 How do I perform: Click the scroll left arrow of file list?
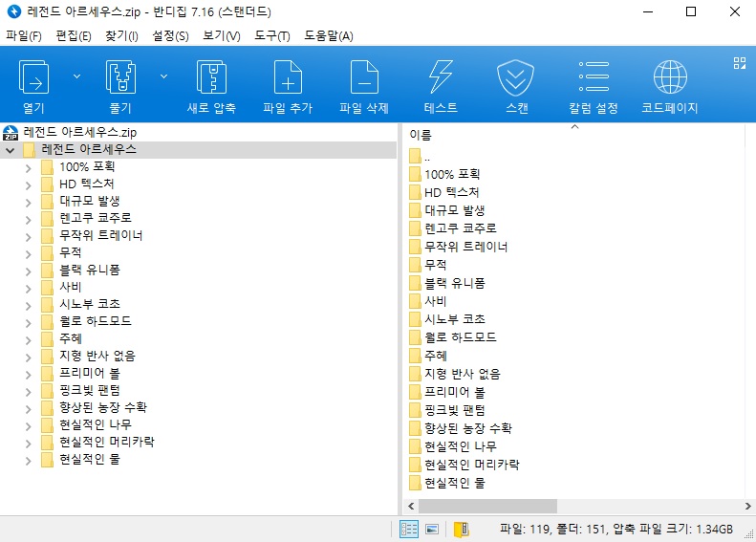[x=411, y=507]
